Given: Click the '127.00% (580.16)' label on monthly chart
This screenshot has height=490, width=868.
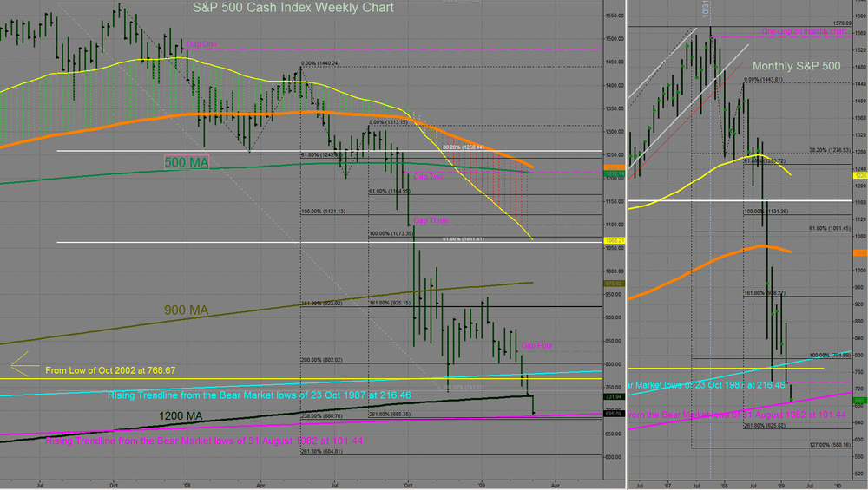Looking at the screenshot, I should (830, 444).
